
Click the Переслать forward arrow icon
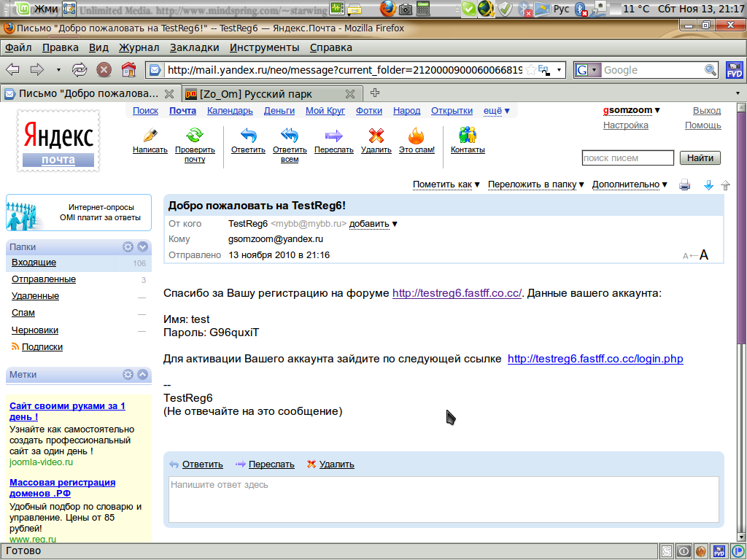coord(333,136)
